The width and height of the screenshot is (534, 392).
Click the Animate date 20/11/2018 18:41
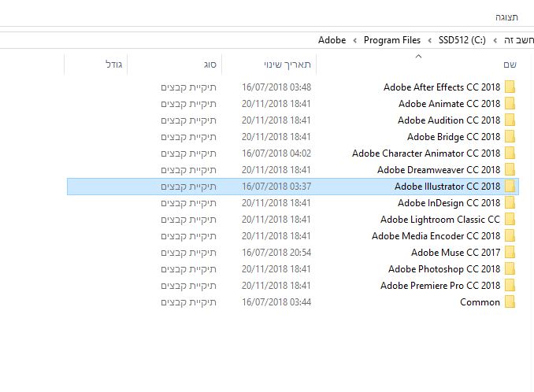(x=276, y=104)
